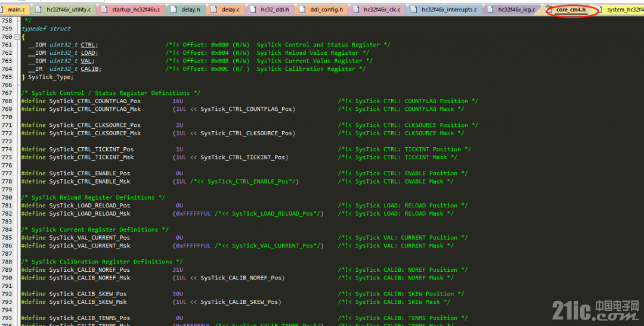644x326 pixels.
Task: Click line number 766 in the gutter
Action: 7,85
